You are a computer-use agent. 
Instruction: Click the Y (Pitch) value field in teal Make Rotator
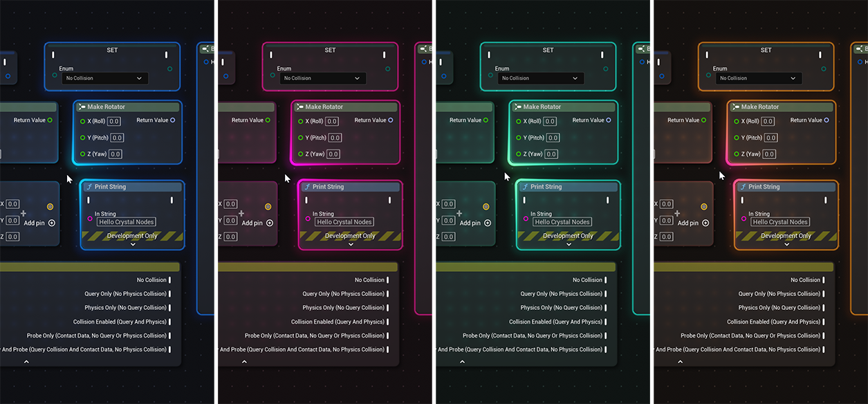[553, 138]
